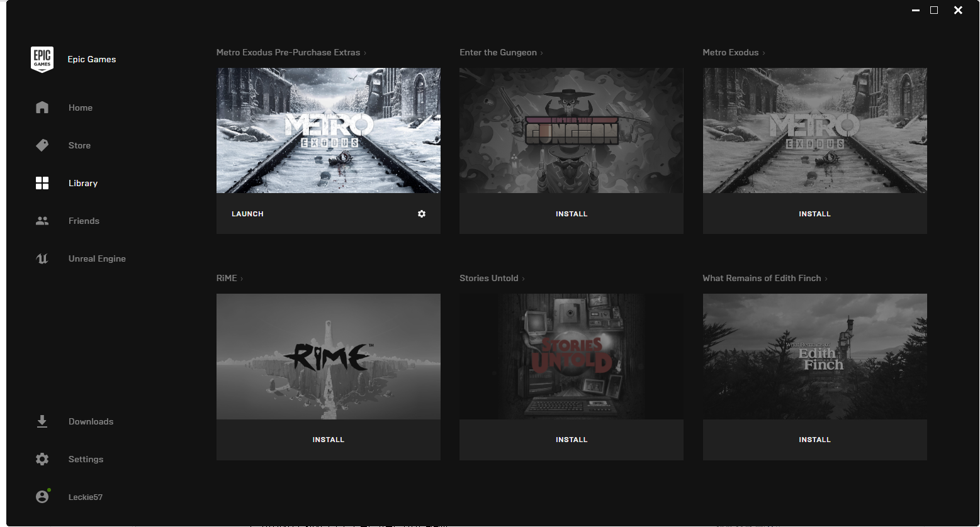Select the Enter the Gungeon cover art
This screenshot has width=980, height=527.
pyautogui.click(x=572, y=130)
